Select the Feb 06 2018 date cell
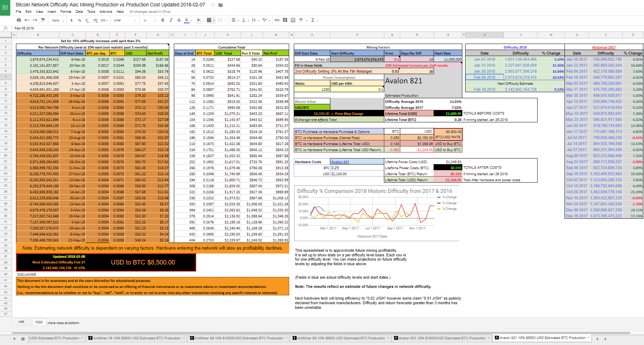644x345 pixels. coord(484,77)
